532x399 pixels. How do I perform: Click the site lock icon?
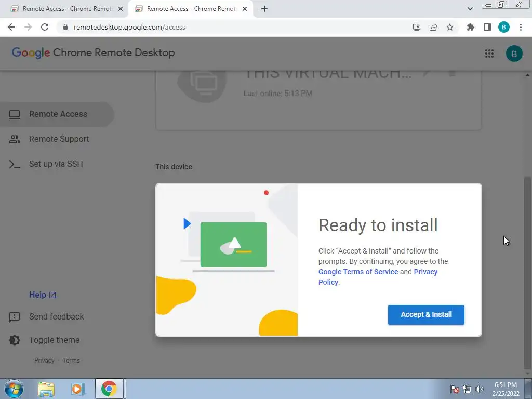point(65,27)
